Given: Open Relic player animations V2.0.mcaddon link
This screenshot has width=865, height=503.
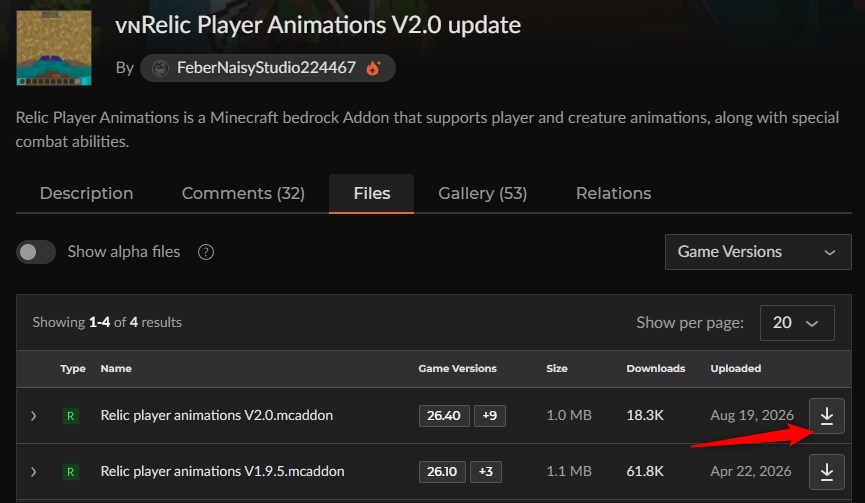Looking at the screenshot, I should [217, 415].
